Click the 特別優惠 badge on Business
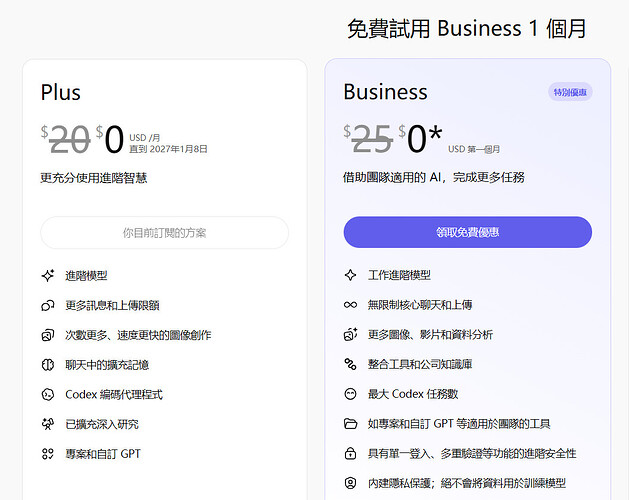This screenshot has height=500, width=629. [x=570, y=92]
